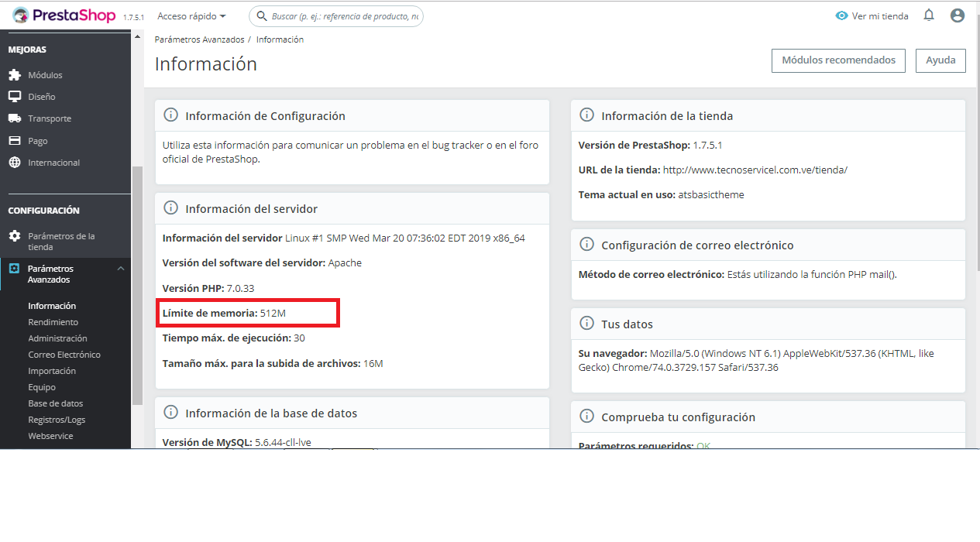Click info icon of Información de la base de datos

pyautogui.click(x=170, y=413)
